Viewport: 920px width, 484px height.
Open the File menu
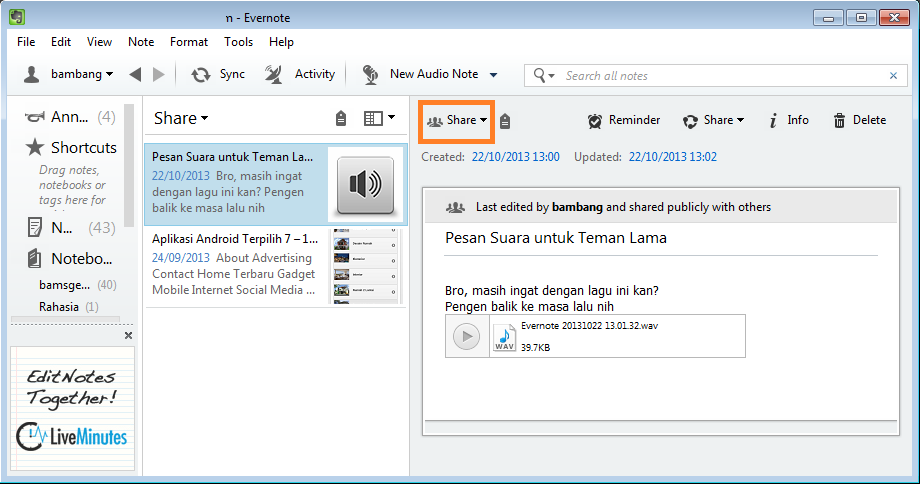pos(26,42)
